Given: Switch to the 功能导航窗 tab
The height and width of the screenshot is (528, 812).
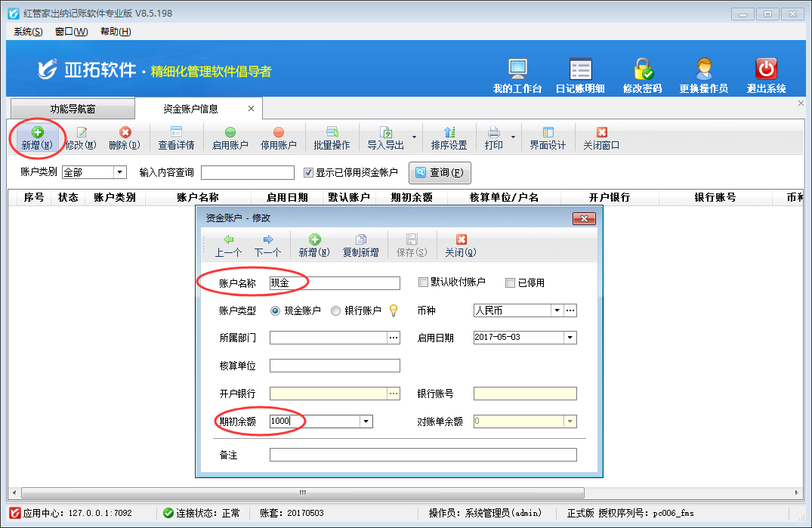Looking at the screenshot, I should [x=73, y=109].
